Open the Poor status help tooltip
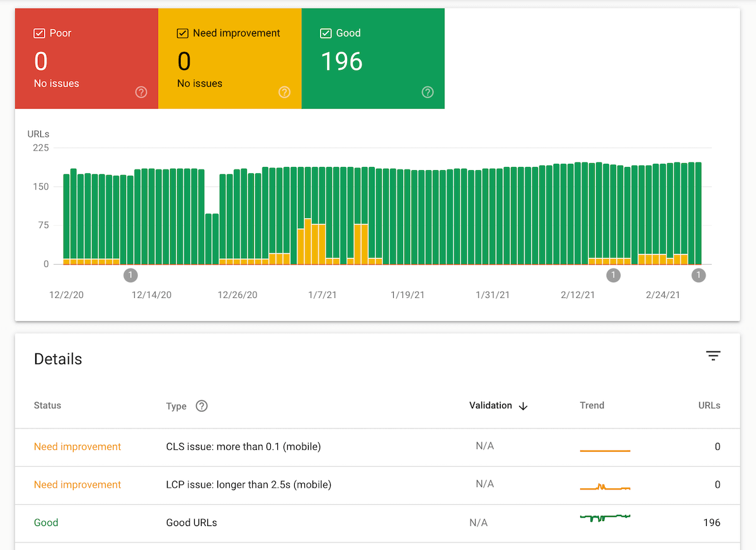756x550 pixels. (141, 92)
